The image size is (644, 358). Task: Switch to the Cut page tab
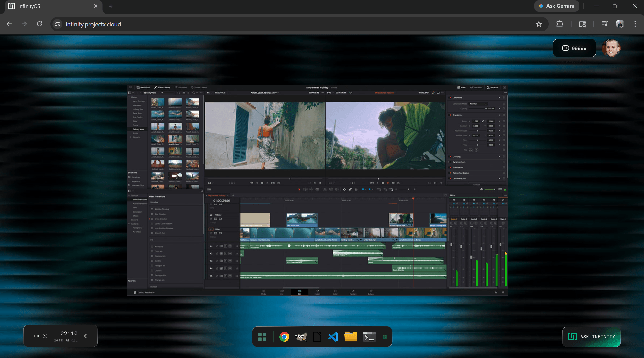(282, 292)
